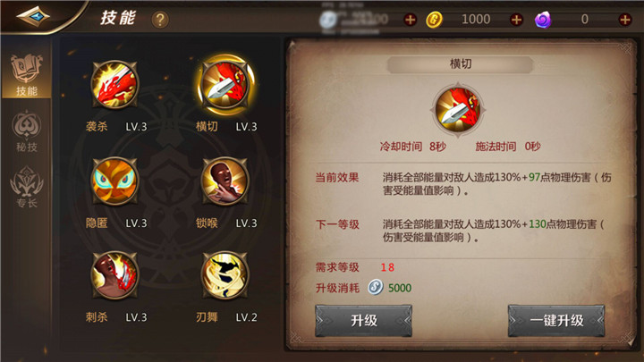Image resolution: width=644 pixels, height=362 pixels.
Task: Click the 一键升级 button
Action: (x=556, y=321)
